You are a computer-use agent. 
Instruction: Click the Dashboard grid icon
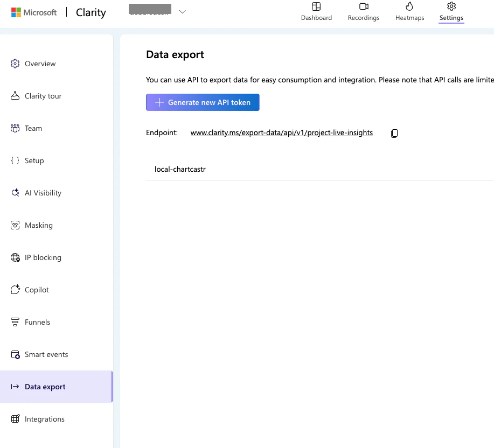(x=316, y=6)
